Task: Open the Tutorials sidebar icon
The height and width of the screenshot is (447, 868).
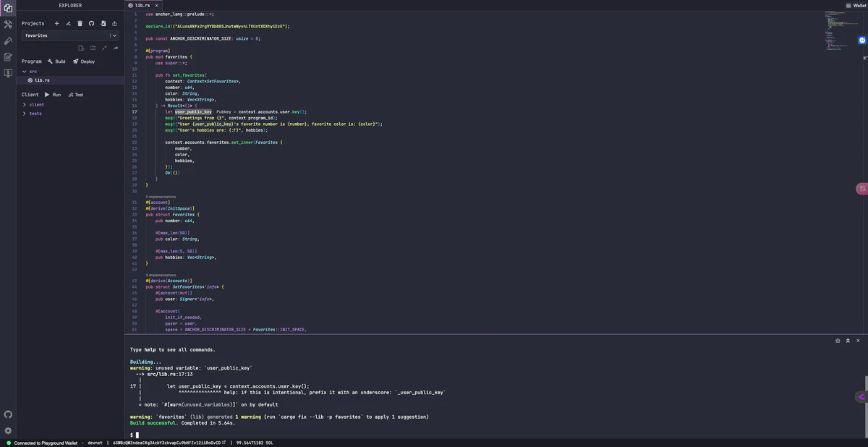Action: click(8, 72)
